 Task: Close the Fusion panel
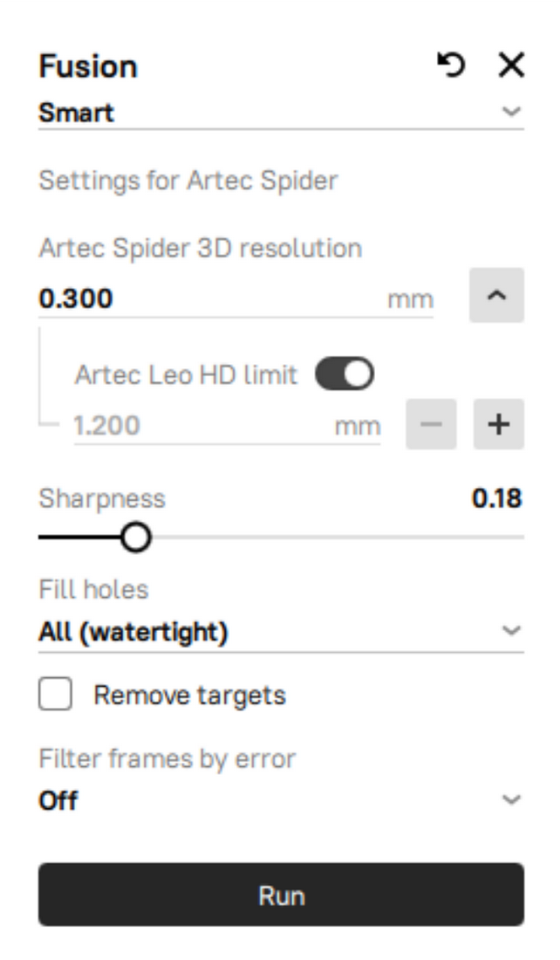(511, 65)
